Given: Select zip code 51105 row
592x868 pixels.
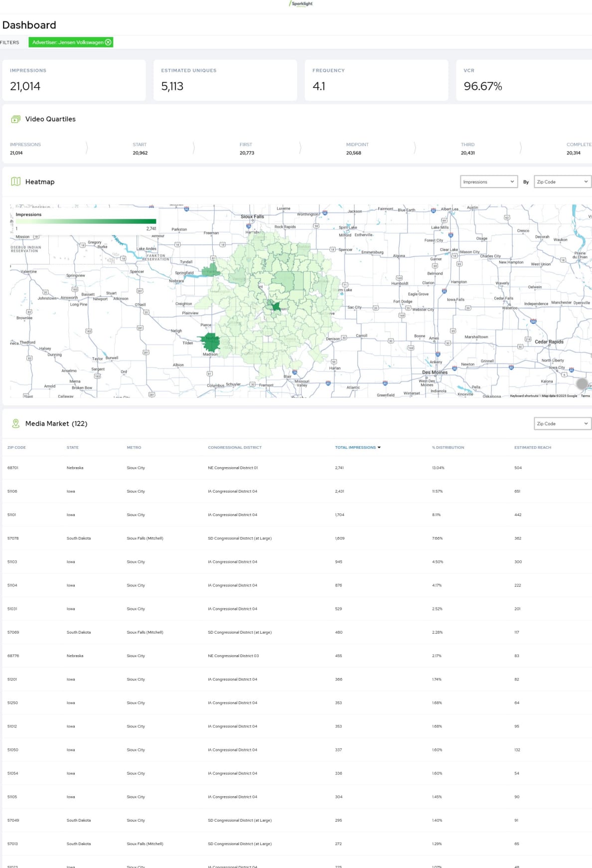Looking at the screenshot, I should pos(296,797).
